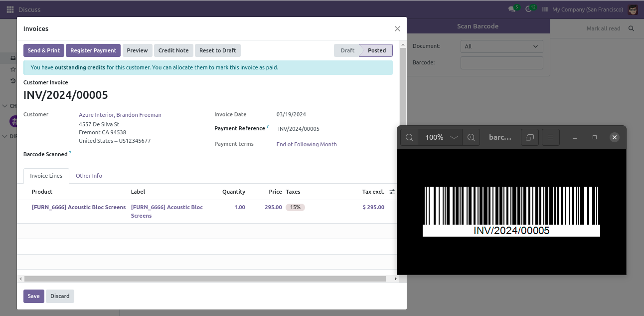The image size is (644, 316).
Task: Click the Discuss app title
Action: (29, 9)
